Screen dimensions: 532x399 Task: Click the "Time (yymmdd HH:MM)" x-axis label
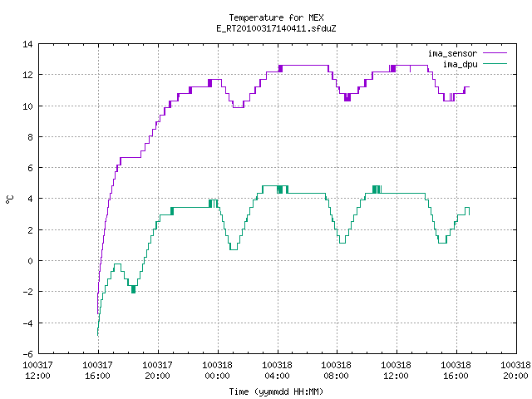(x=276, y=392)
